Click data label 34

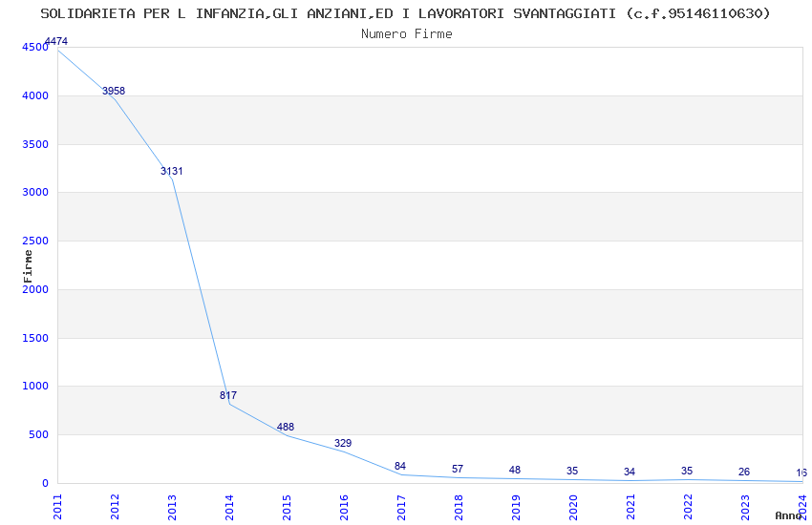[630, 472]
